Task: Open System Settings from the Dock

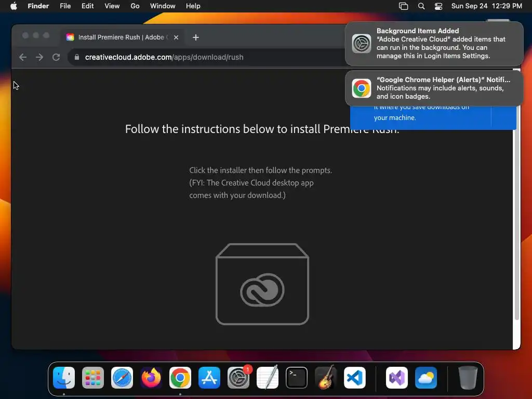Action: point(238,378)
